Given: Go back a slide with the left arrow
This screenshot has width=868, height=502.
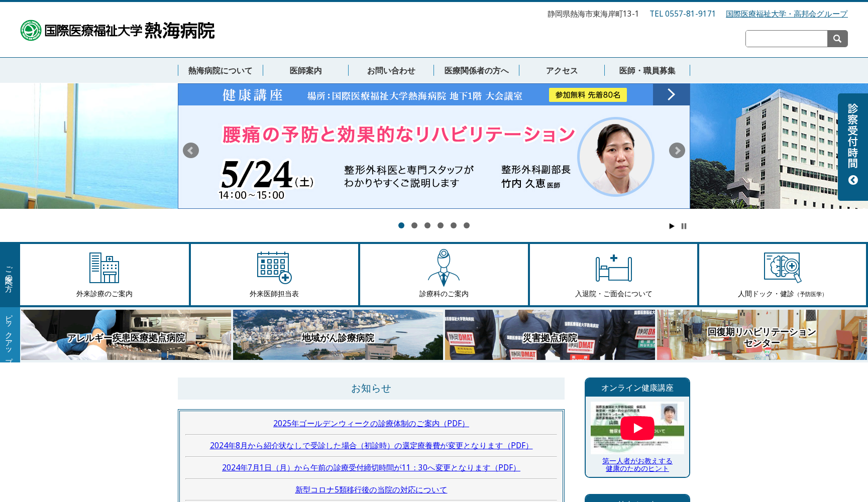Looking at the screenshot, I should click(190, 150).
